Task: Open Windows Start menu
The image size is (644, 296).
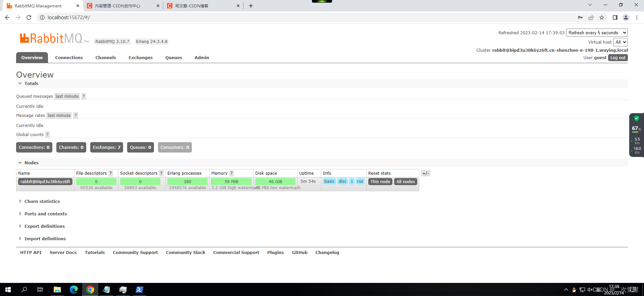Action: click(8, 289)
